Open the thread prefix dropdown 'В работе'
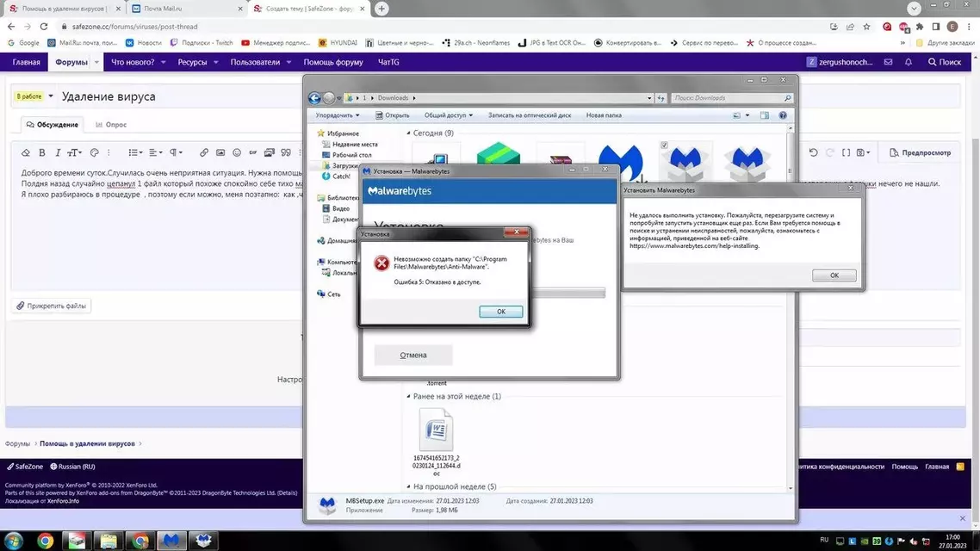 pyautogui.click(x=34, y=96)
